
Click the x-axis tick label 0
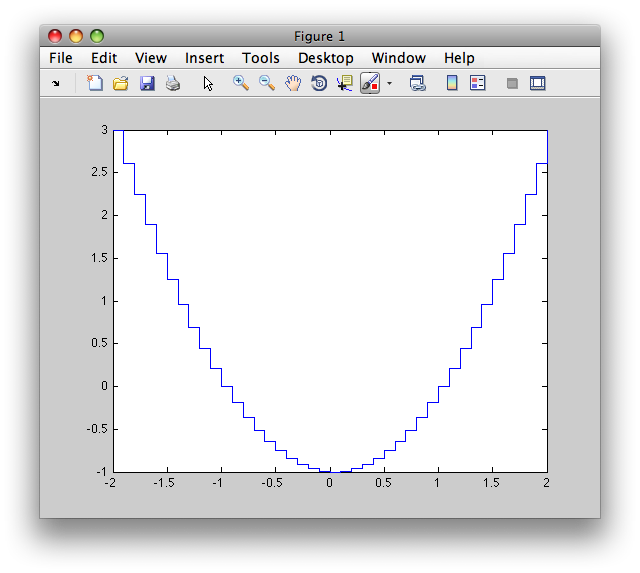coord(329,483)
